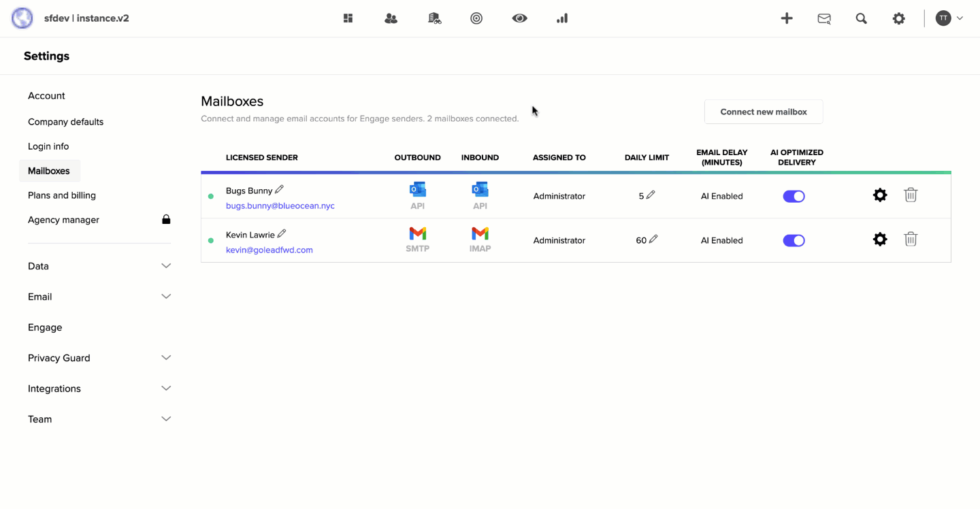This screenshot has height=509, width=980.
Task: Click the plus add icon
Action: (x=787, y=18)
